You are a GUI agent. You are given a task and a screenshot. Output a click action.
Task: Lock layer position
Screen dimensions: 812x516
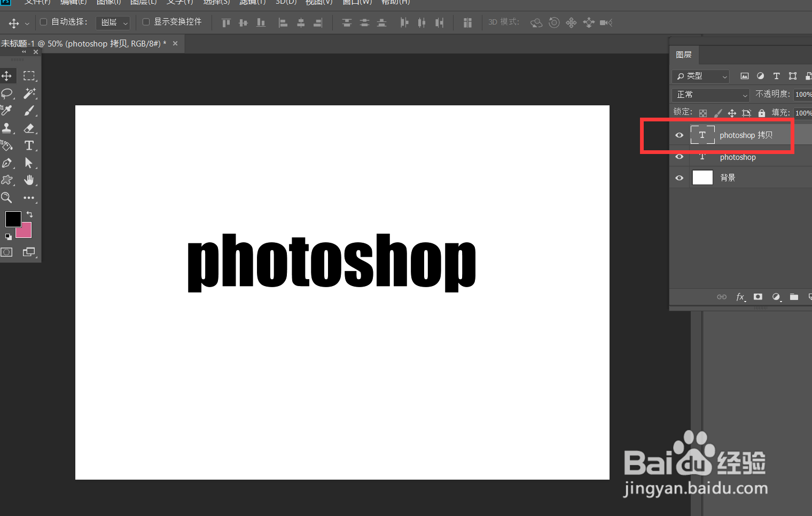(732, 113)
